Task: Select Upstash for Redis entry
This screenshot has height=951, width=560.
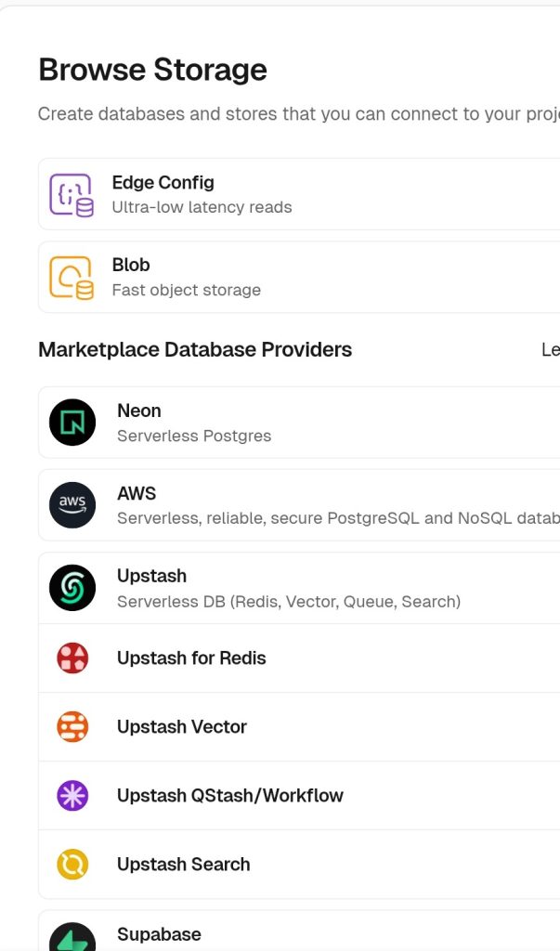Action: point(191,658)
